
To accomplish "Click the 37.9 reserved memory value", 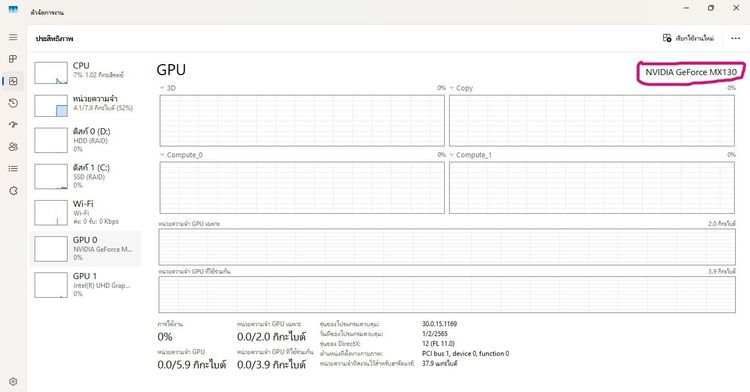I will pyautogui.click(x=440, y=364).
